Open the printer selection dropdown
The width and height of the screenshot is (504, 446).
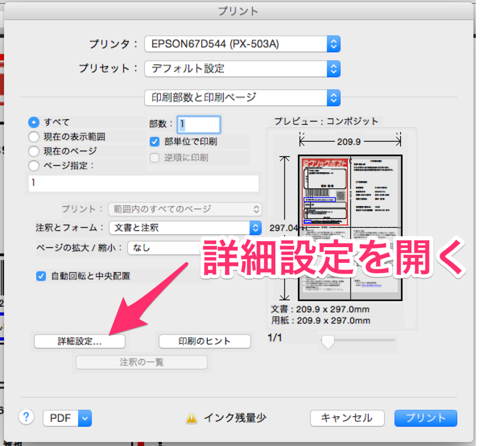pos(242,44)
